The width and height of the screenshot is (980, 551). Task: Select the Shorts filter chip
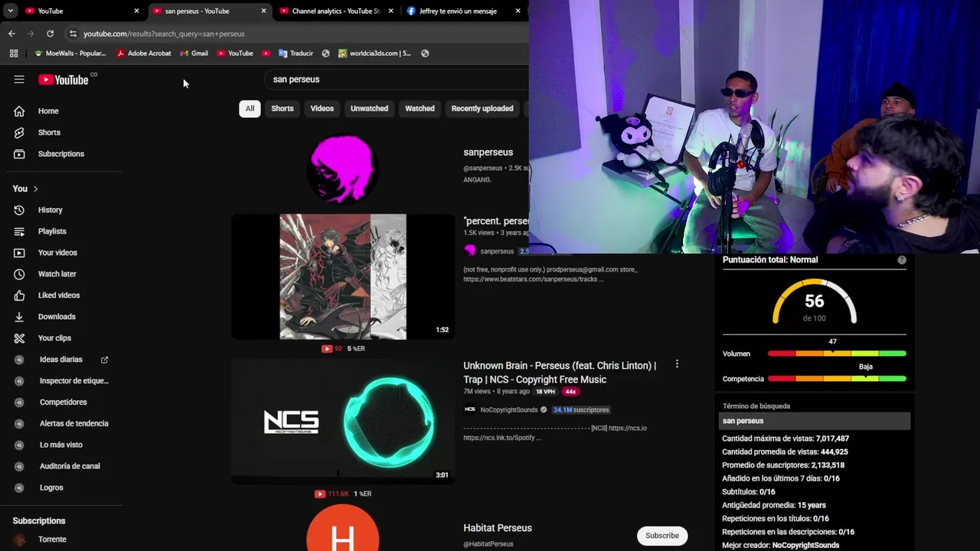click(283, 109)
